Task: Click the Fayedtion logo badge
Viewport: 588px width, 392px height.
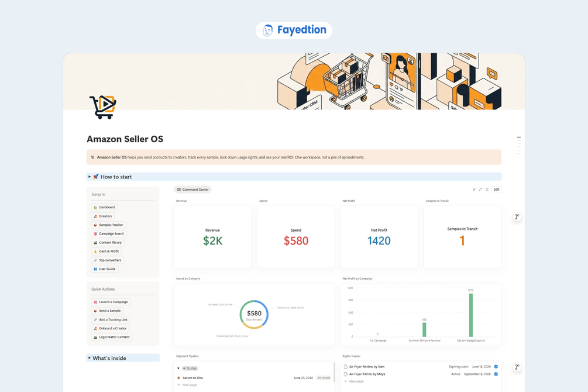Action: tap(294, 30)
